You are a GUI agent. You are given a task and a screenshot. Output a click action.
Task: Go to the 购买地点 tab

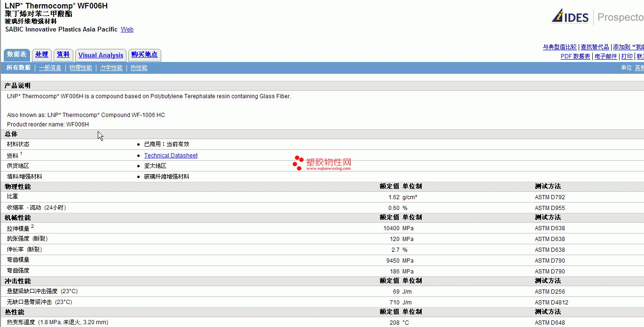pos(145,54)
